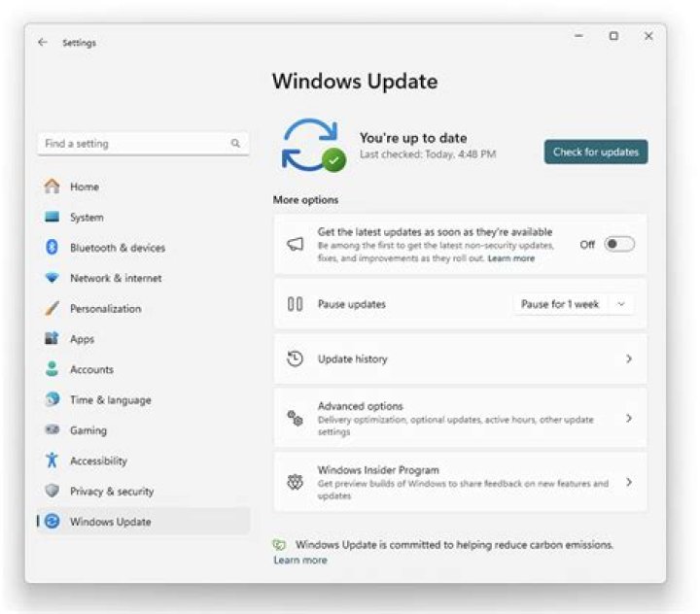
Task: Open Advanced options via right chevron
Action: pyautogui.click(x=629, y=418)
